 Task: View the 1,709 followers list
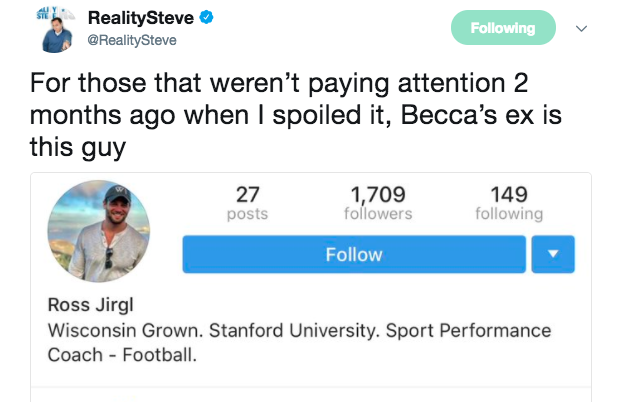378,202
